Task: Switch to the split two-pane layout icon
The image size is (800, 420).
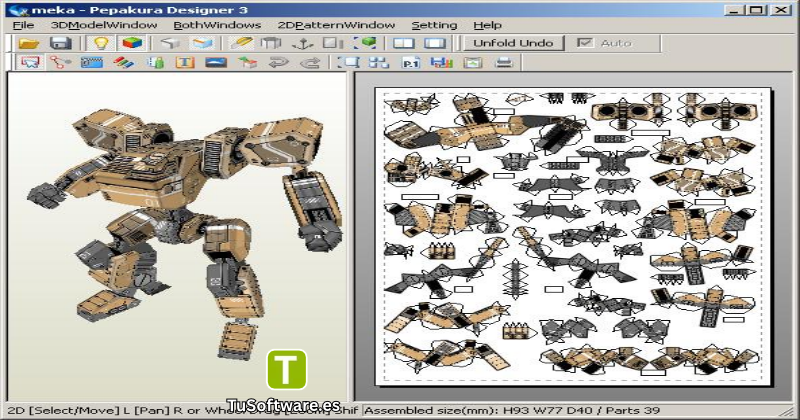Action: 404,43
